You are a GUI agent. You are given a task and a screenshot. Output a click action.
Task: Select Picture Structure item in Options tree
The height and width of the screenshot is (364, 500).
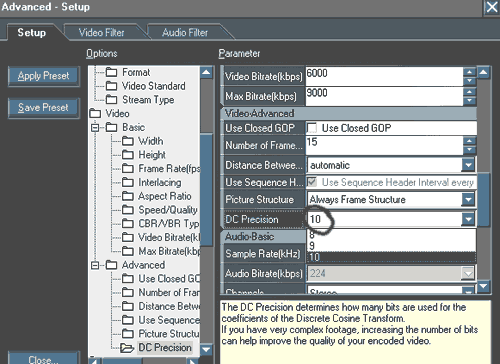coord(169,334)
